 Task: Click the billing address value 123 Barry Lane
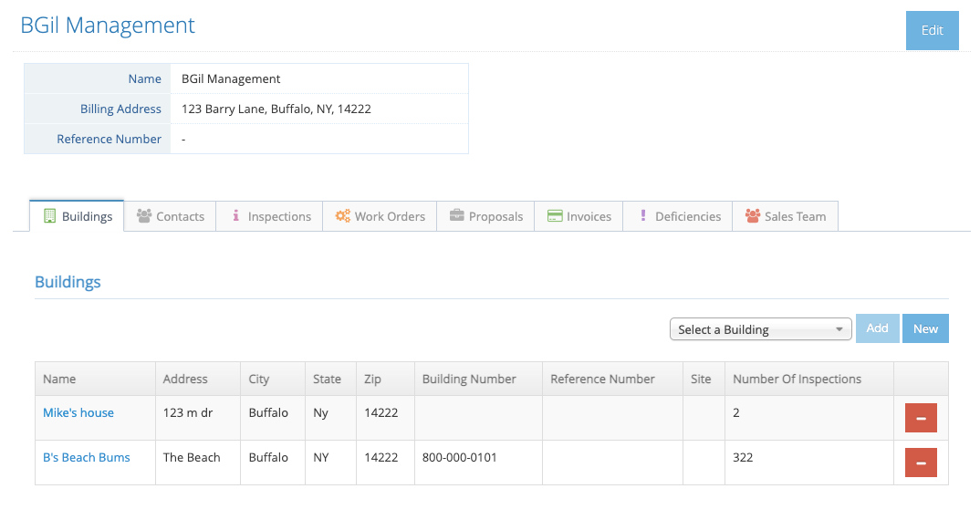pos(276,109)
